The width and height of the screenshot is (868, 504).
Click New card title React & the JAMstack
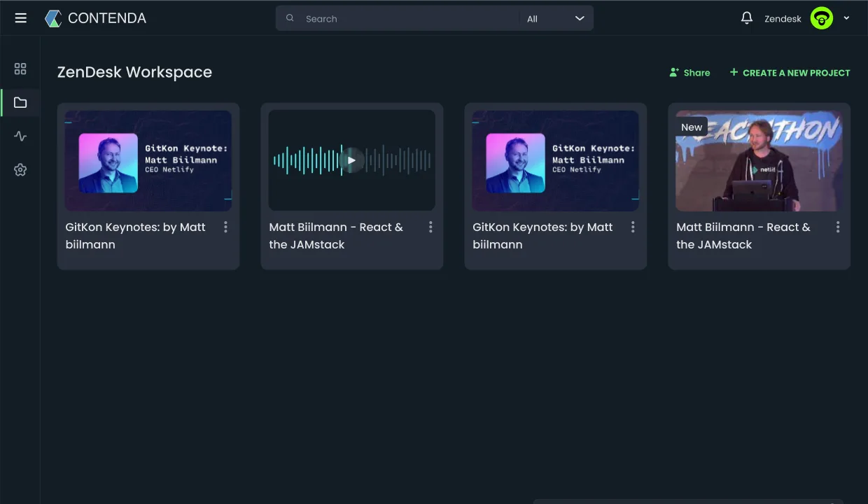pyautogui.click(x=743, y=236)
